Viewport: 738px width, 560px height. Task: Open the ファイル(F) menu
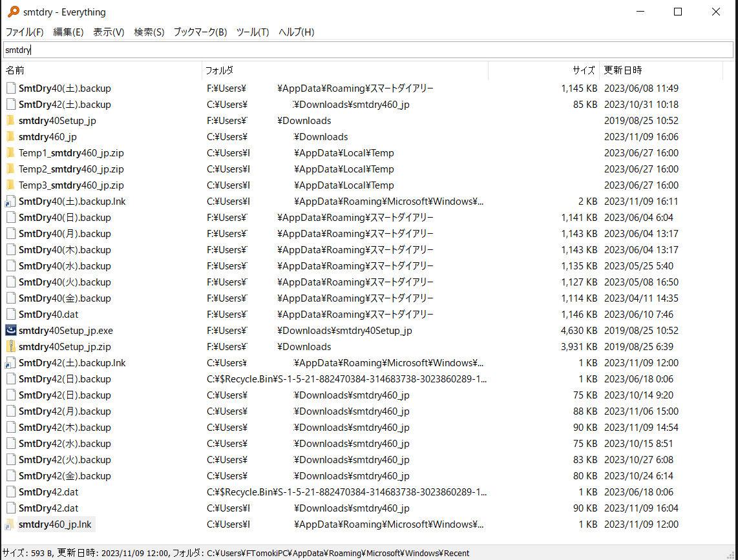click(25, 32)
